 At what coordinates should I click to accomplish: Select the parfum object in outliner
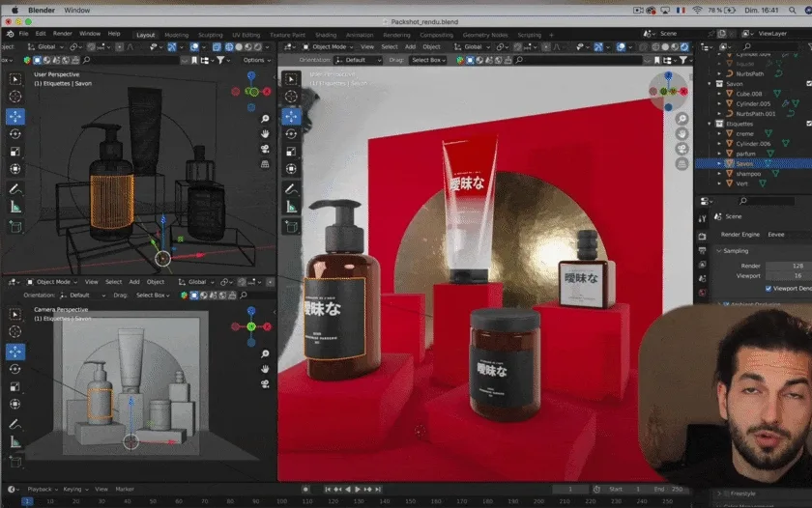[744, 154]
